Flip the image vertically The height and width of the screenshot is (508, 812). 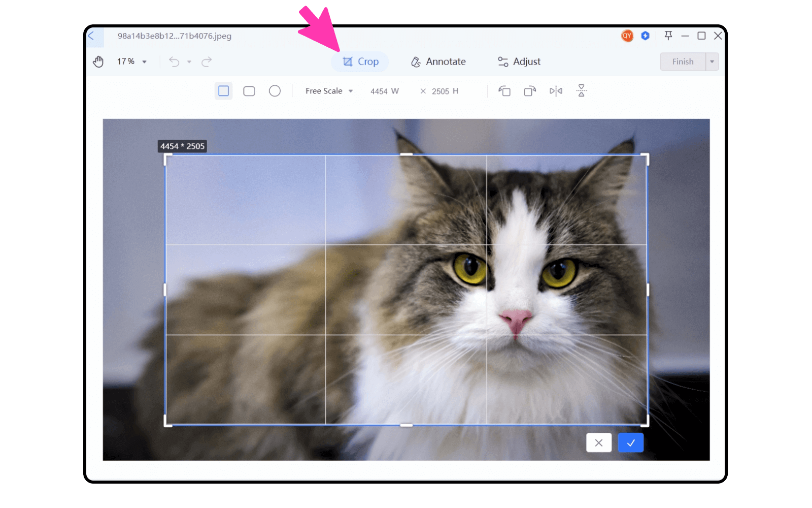point(582,91)
